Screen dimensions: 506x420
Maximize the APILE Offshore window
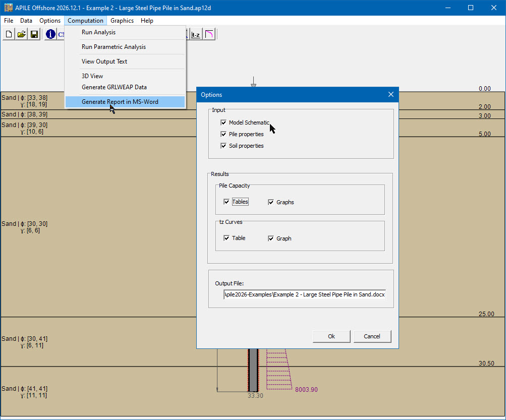[471, 8]
